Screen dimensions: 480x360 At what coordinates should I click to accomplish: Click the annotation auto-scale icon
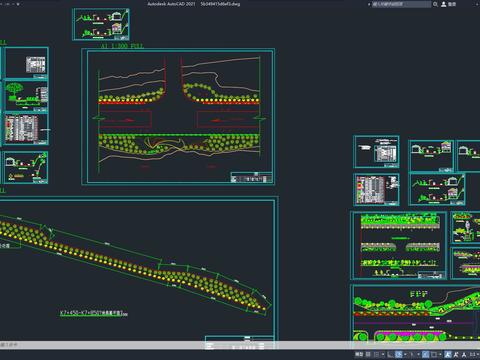[456, 354]
